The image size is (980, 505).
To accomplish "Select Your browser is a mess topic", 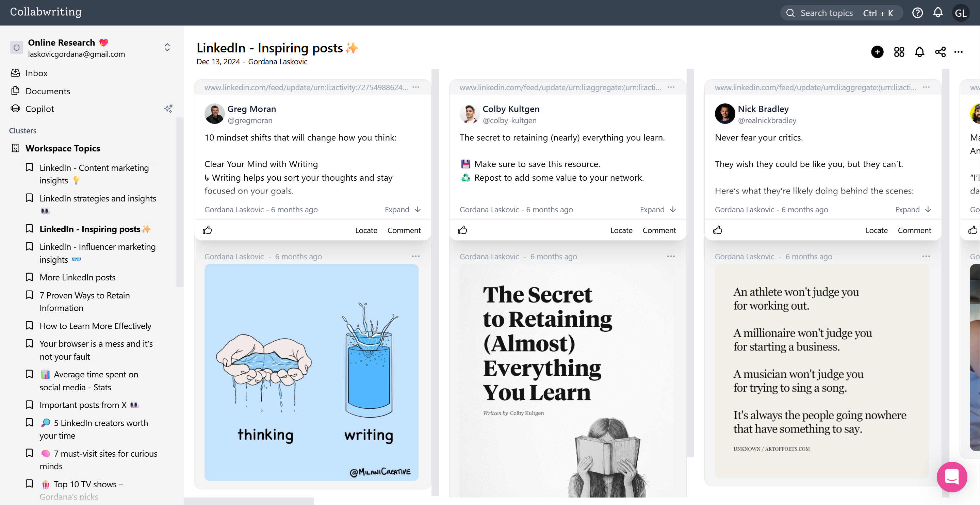I will [96, 350].
